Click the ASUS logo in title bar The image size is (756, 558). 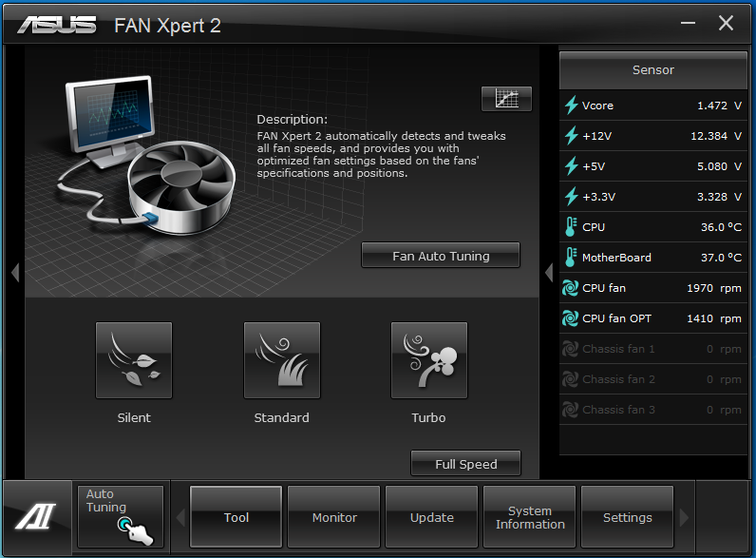coord(57,25)
